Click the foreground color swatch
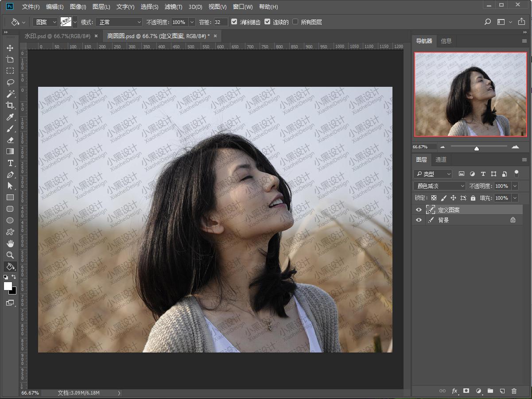 (x=8, y=286)
